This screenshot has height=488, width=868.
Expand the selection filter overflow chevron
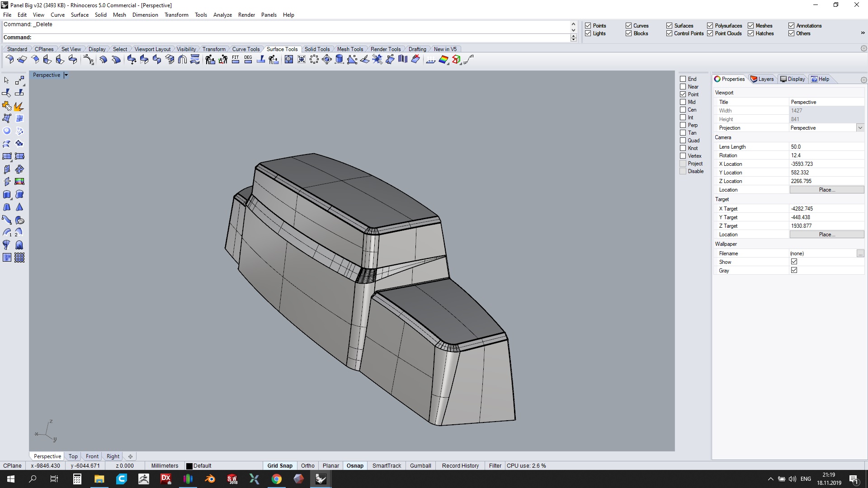point(862,33)
